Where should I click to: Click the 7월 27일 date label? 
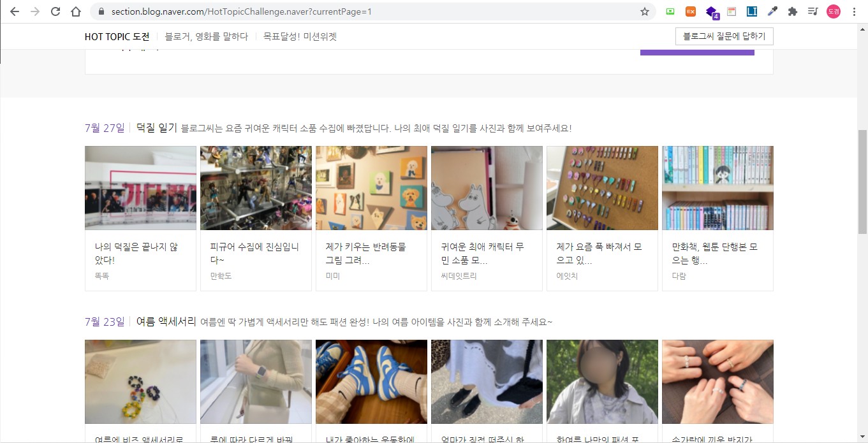tap(105, 128)
